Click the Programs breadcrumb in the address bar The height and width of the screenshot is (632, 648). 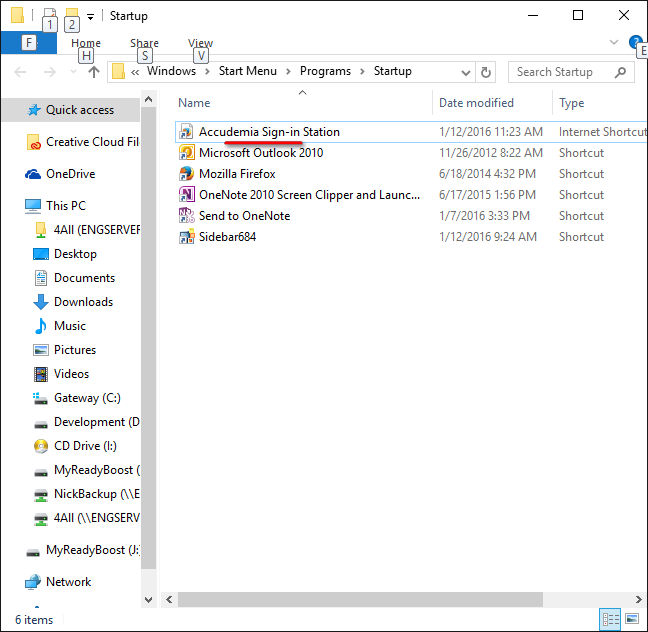tap(325, 72)
